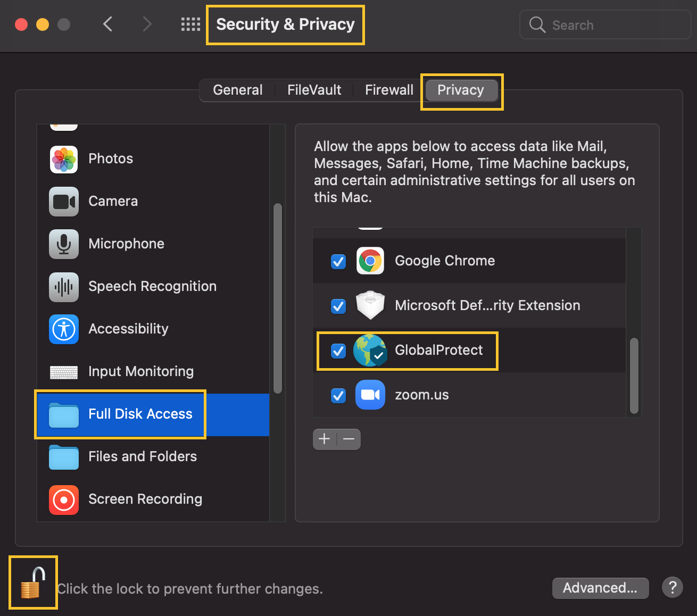Disable the zoom.us checkbox
Screen dimensions: 697x616
point(338,395)
